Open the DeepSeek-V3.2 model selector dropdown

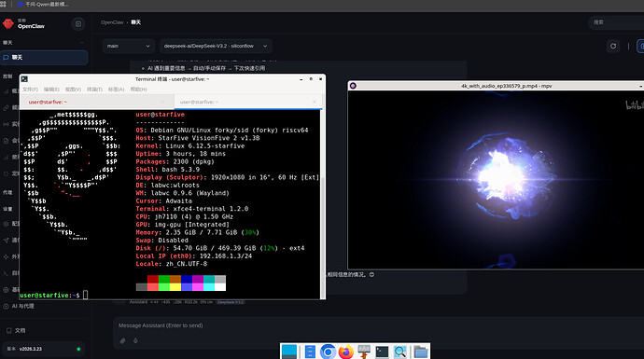[x=216, y=46]
